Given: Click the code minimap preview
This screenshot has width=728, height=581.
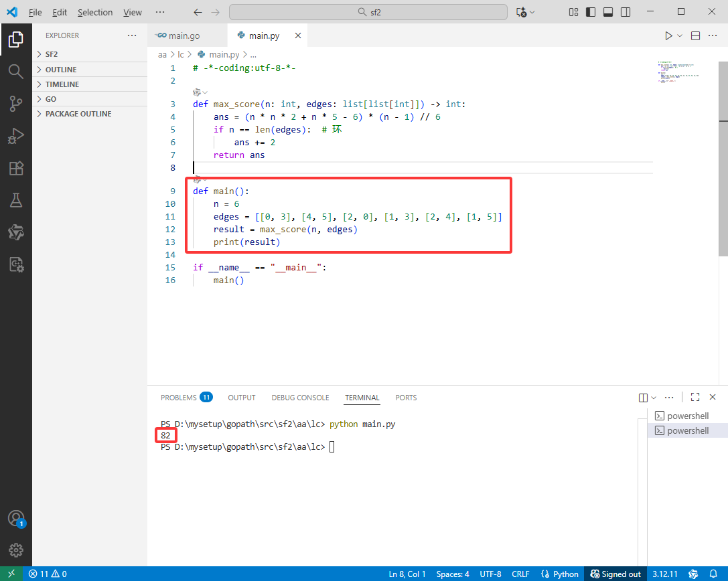Looking at the screenshot, I should [679, 72].
